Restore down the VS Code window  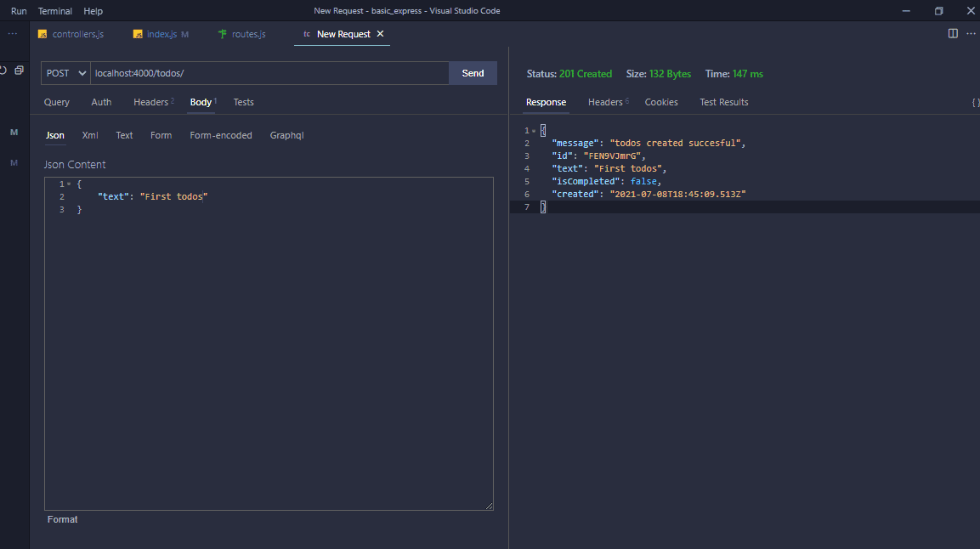[x=938, y=10]
